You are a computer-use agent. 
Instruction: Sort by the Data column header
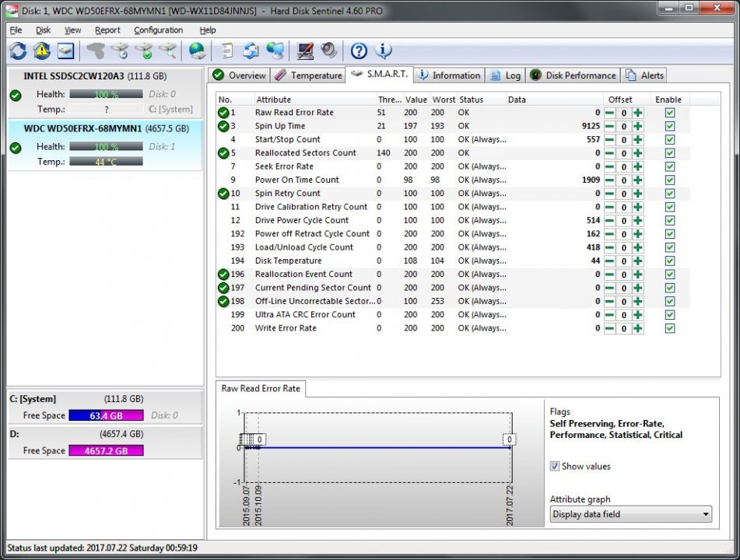(554, 100)
